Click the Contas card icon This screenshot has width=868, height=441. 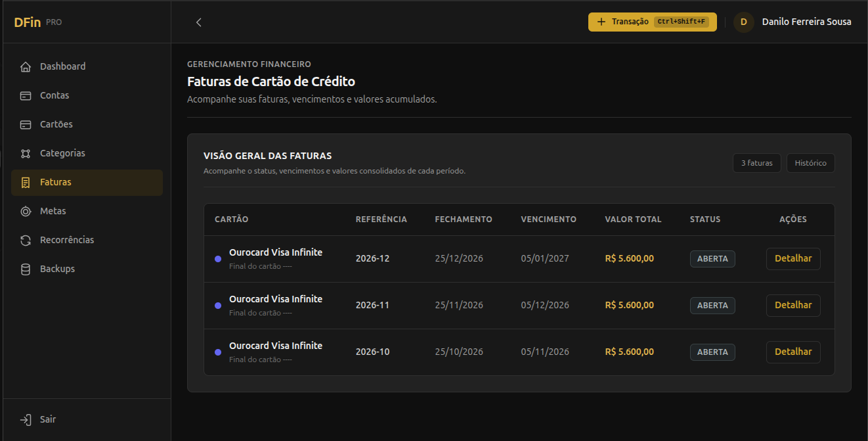pyautogui.click(x=26, y=95)
